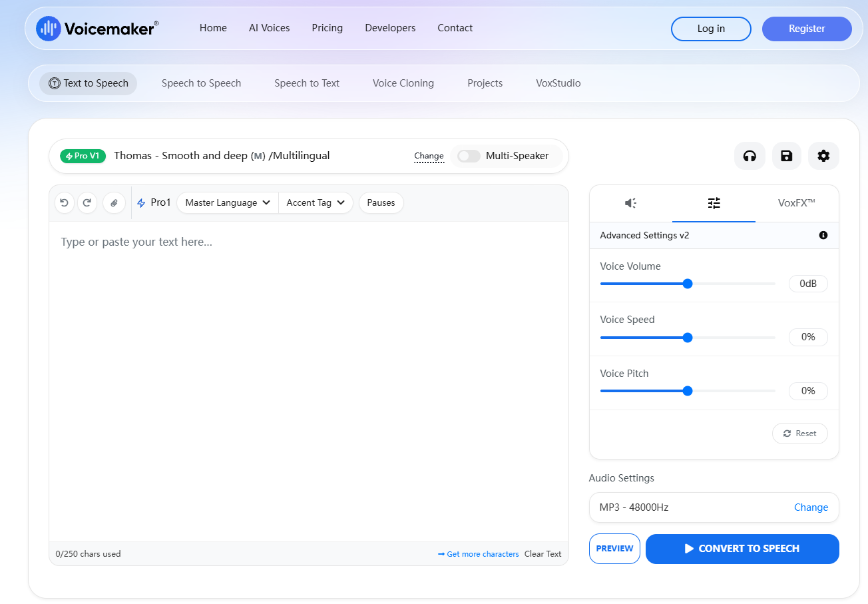Viewport: 868px width, 604px height.
Task: Click the redo arrow icon
Action: (x=87, y=202)
